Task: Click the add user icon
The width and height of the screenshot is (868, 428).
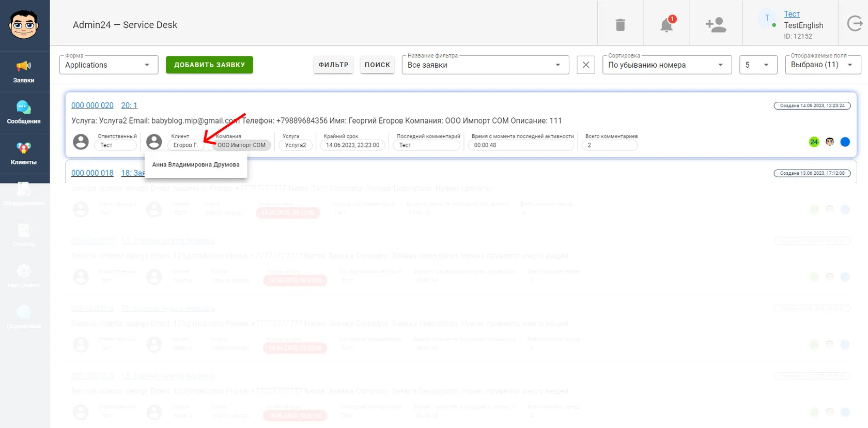Action: click(x=716, y=24)
